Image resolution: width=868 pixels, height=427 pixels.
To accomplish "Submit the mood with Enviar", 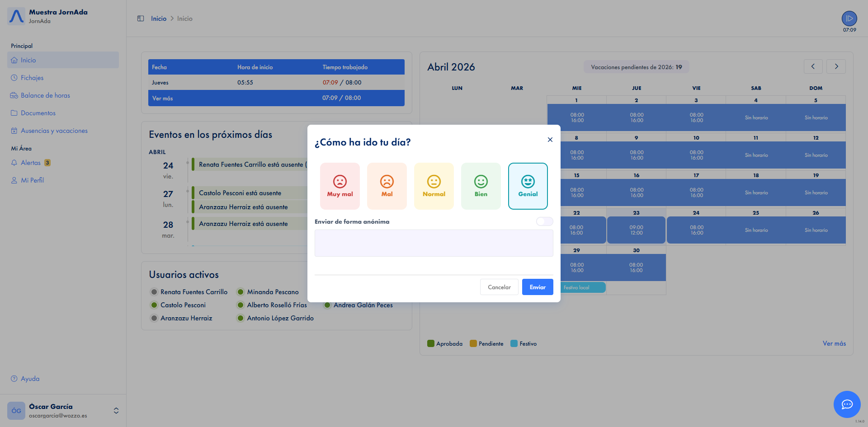I will 538,287.
